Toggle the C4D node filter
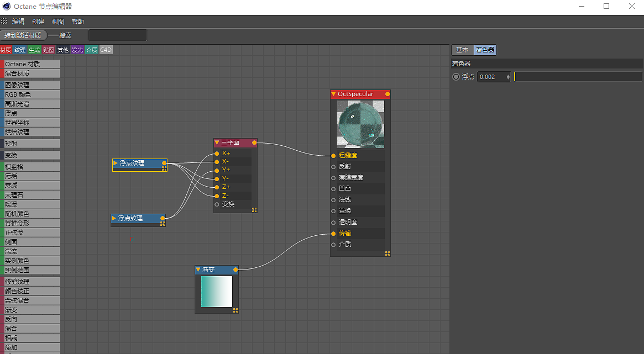The height and width of the screenshot is (354, 644). click(106, 50)
